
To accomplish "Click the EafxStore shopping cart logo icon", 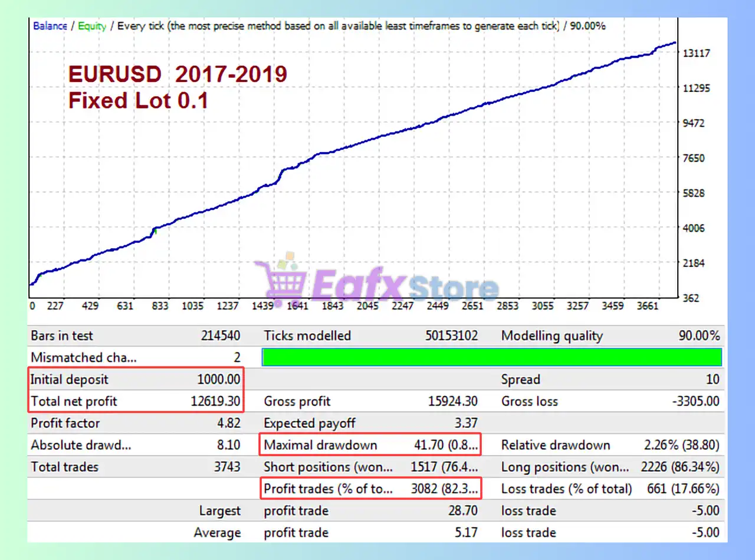I will click(280, 281).
